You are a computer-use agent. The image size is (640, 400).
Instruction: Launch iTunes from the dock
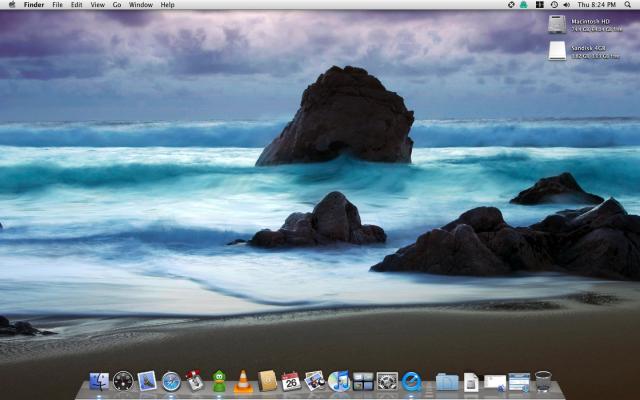(339, 381)
